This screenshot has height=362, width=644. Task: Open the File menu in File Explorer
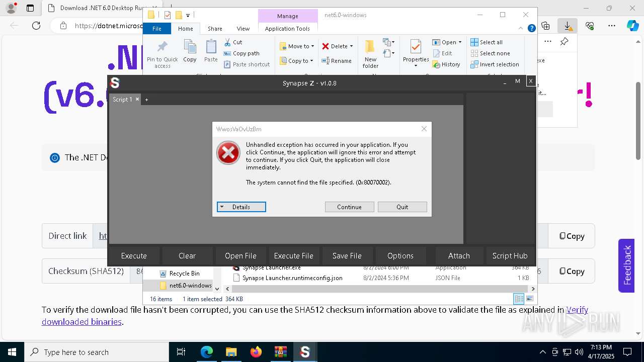click(157, 29)
